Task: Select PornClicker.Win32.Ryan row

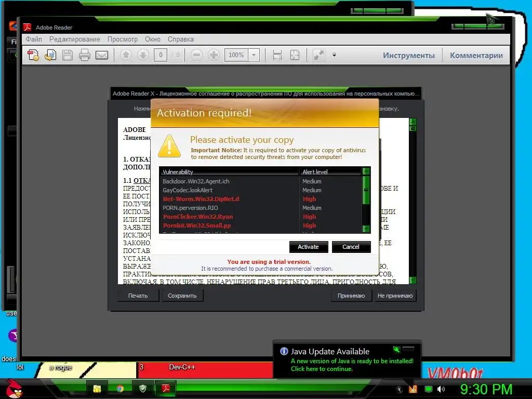Action: coord(261,217)
